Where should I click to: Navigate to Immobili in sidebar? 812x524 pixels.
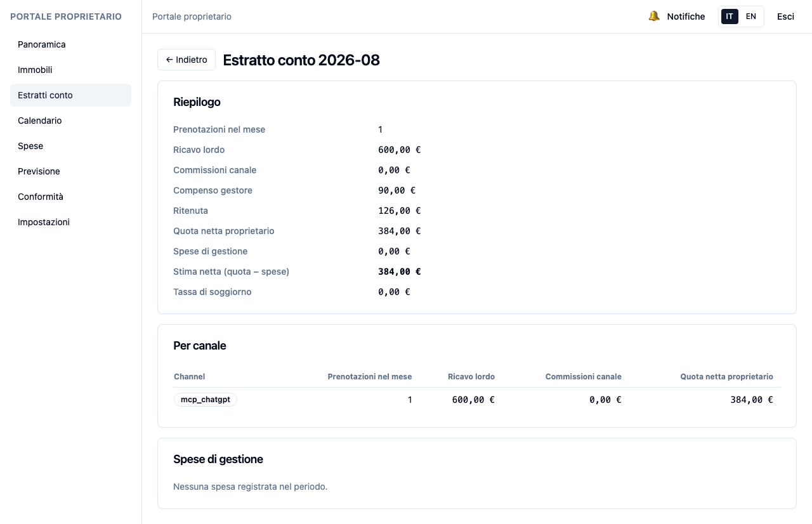tap(70, 70)
